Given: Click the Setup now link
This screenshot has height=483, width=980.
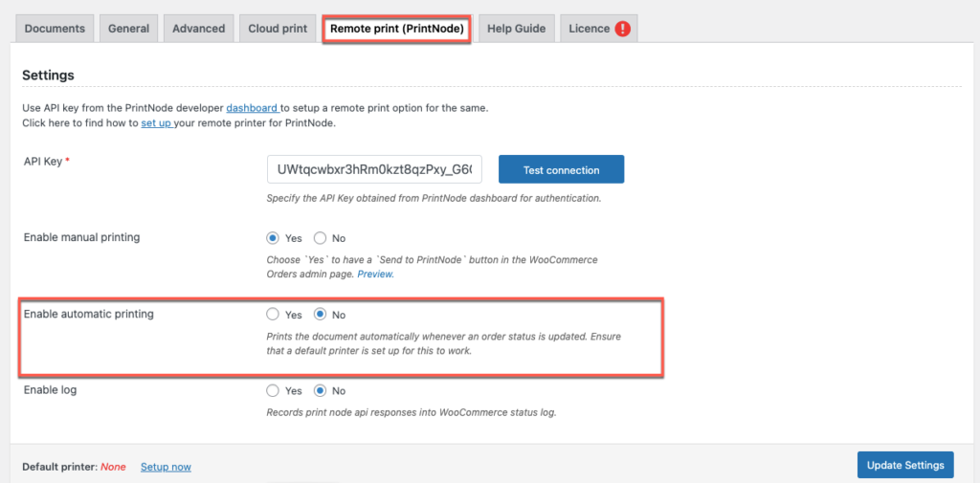Looking at the screenshot, I should pyautogui.click(x=166, y=467).
